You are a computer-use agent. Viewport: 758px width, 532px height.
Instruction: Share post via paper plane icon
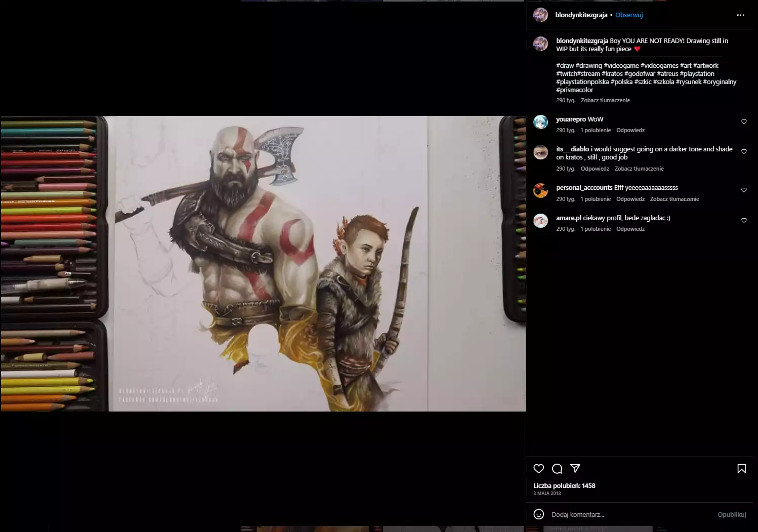pyautogui.click(x=575, y=468)
